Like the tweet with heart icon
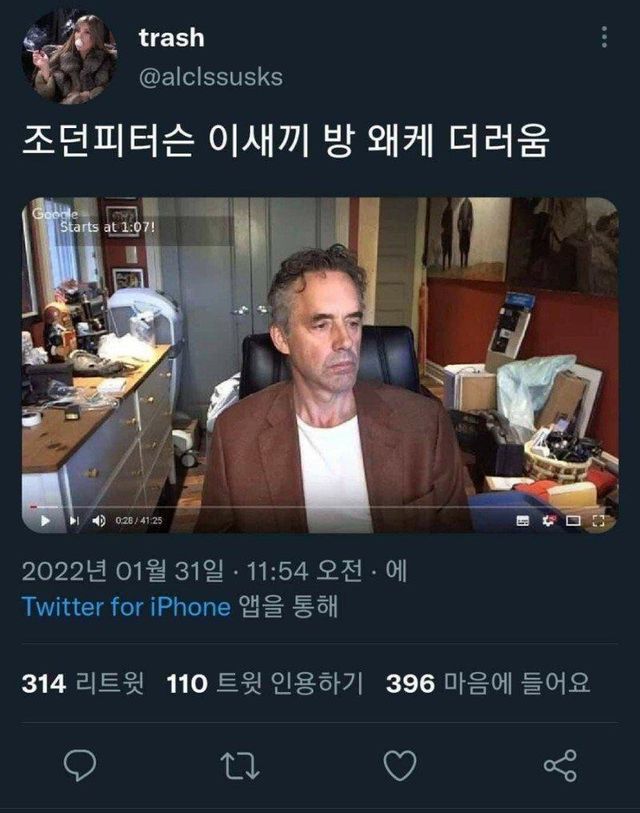640x813 pixels. pos(400,765)
